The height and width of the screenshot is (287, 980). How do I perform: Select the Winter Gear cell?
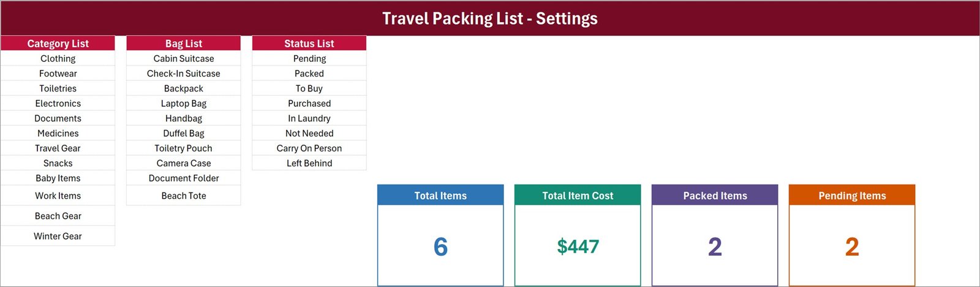tap(58, 236)
